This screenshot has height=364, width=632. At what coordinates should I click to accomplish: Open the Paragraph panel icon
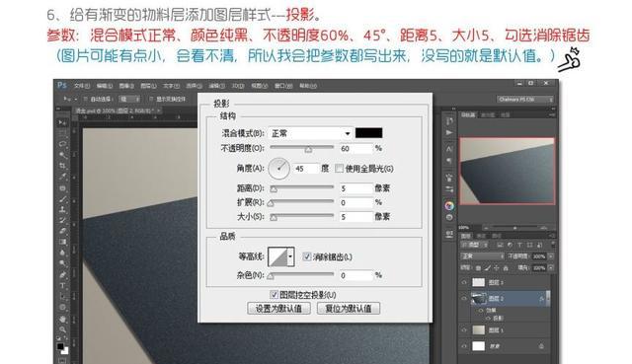point(449,160)
